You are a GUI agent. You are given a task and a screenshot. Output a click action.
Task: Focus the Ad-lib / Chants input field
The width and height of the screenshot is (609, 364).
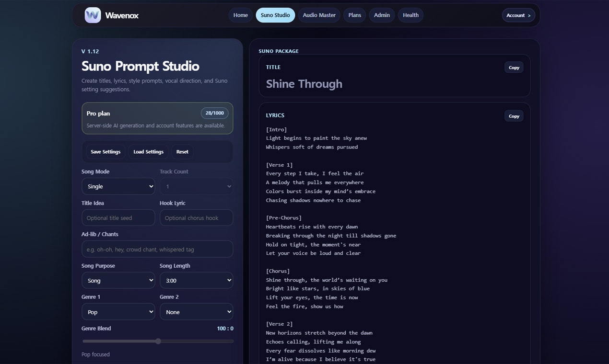(157, 249)
